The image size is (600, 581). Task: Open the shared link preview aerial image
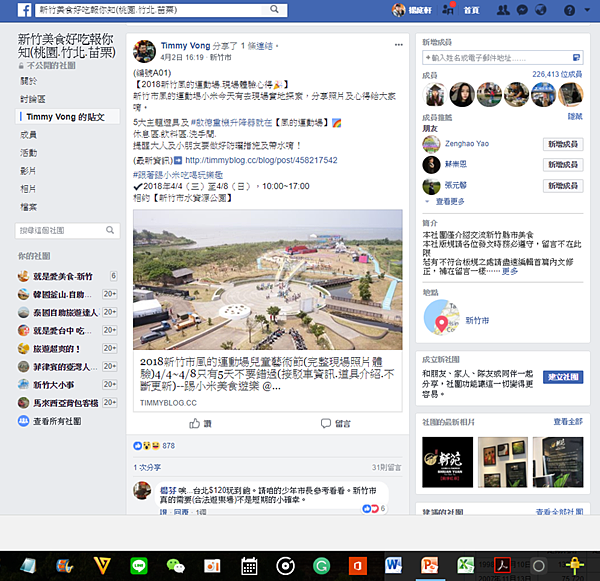point(267,279)
